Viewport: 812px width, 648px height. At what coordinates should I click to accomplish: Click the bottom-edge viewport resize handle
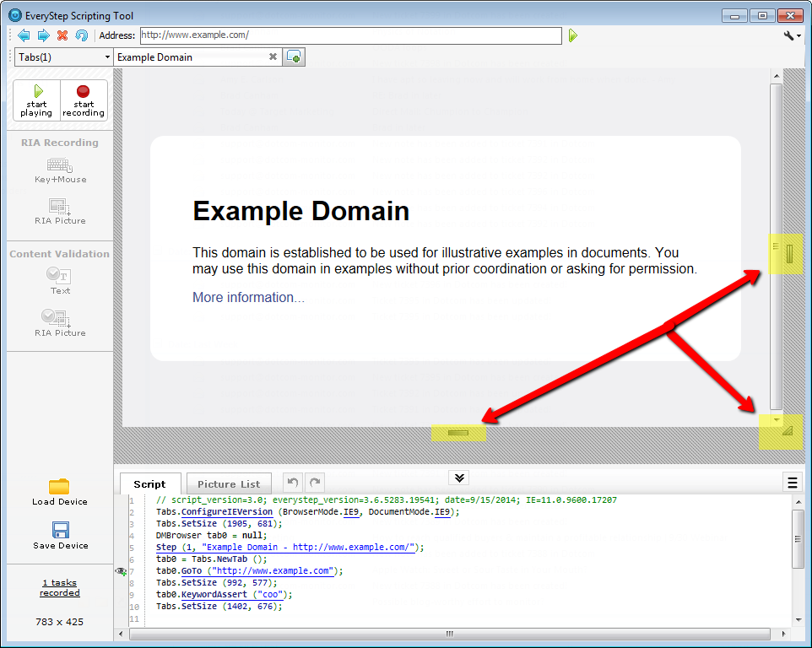[x=458, y=433]
